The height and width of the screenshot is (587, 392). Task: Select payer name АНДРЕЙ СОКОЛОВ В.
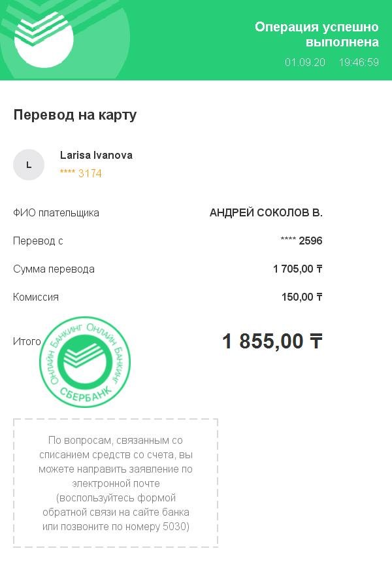click(x=266, y=212)
